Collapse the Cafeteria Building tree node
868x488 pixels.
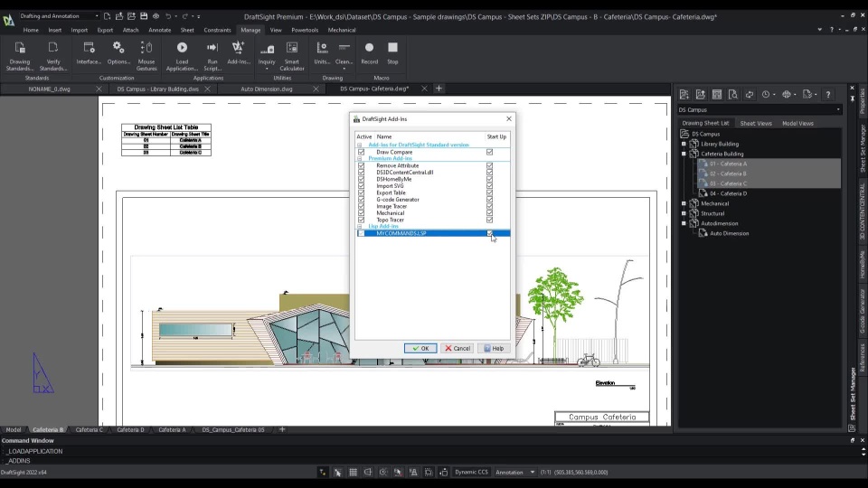click(684, 154)
